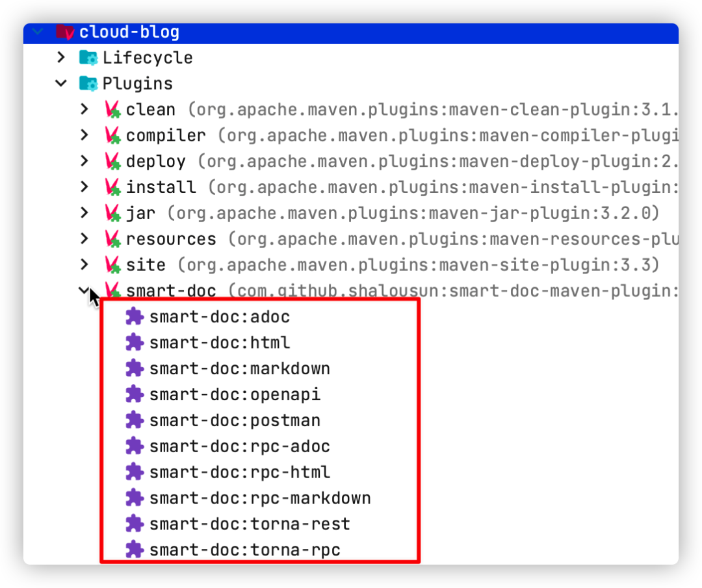Click the Plugins folder icon

88,84
